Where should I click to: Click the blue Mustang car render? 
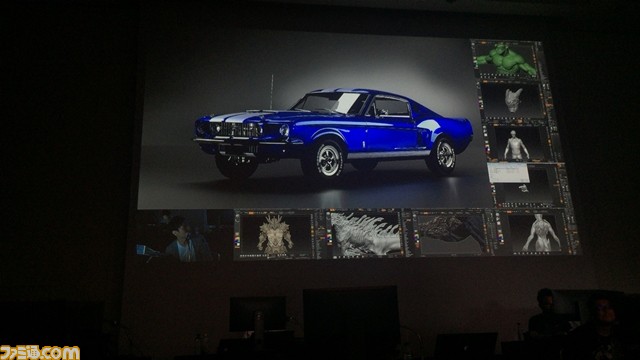coord(333,133)
